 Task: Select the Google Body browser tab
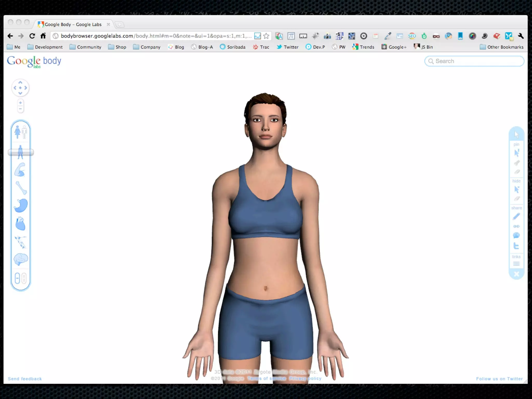click(x=73, y=24)
